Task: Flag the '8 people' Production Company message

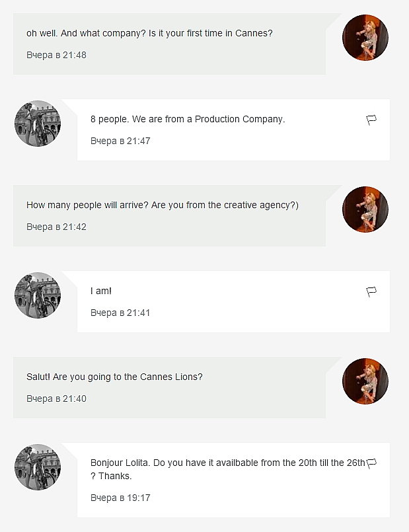Action: (371, 120)
